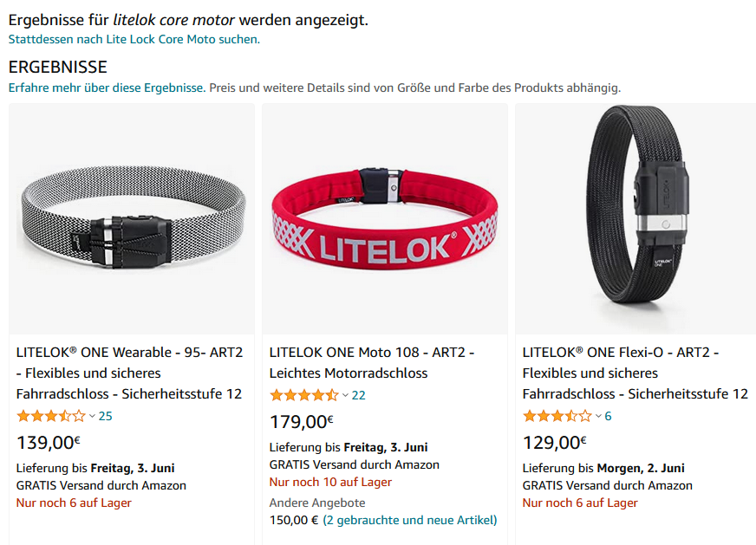Expand rating breakdown chevron for LITELOK Moto 108

[345, 395]
